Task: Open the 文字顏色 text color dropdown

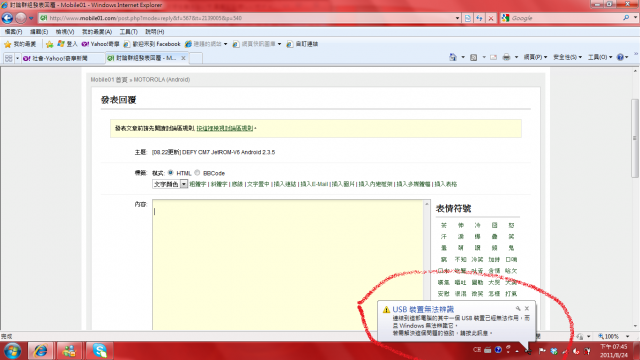Action: click(x=170, y=184)
